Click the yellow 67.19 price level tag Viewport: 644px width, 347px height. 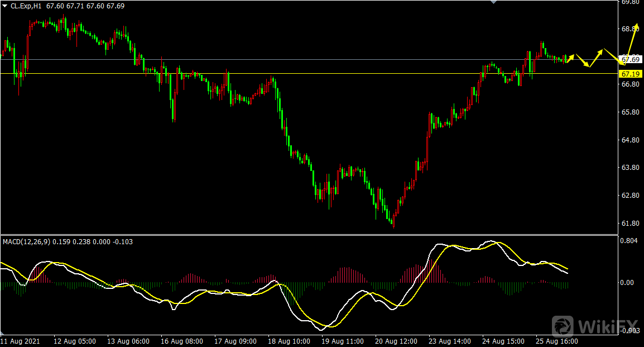click(630, 74)
